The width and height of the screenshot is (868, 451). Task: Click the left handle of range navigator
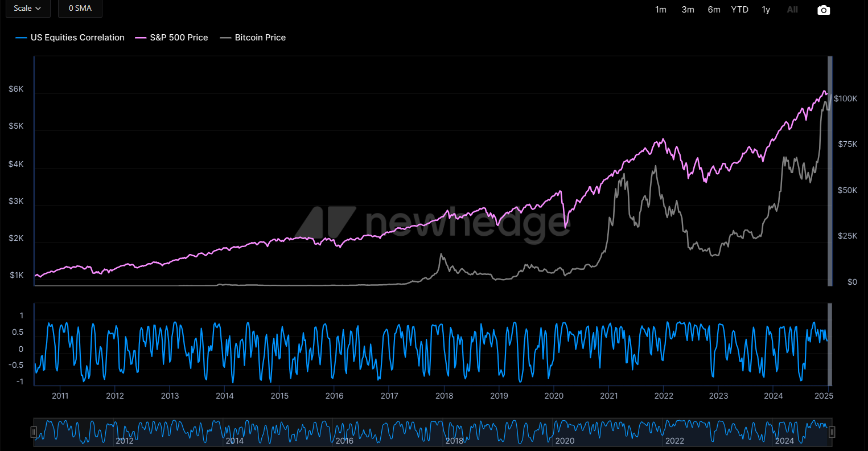(x=34, y=432)
